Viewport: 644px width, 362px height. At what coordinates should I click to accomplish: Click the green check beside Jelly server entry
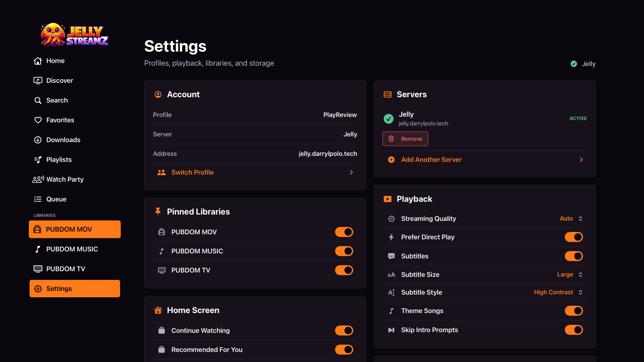(x=388, y=119)
